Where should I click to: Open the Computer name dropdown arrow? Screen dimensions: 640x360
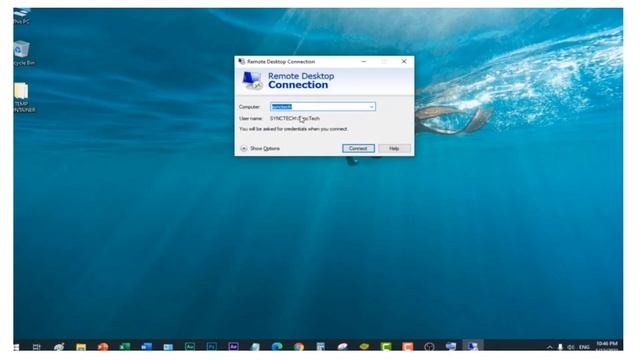coord(371,107)
